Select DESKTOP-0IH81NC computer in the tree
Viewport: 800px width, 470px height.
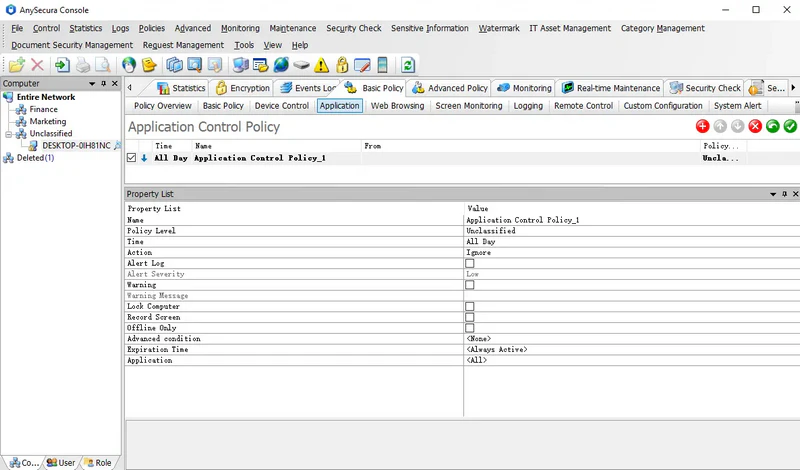click(76, 145)
